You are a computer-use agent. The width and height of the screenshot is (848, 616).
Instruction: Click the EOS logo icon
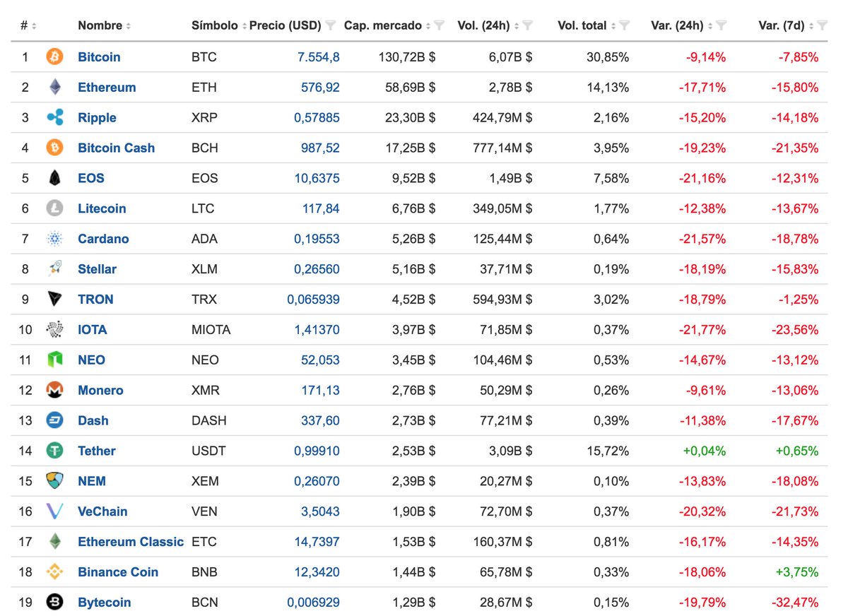[54, 178]
